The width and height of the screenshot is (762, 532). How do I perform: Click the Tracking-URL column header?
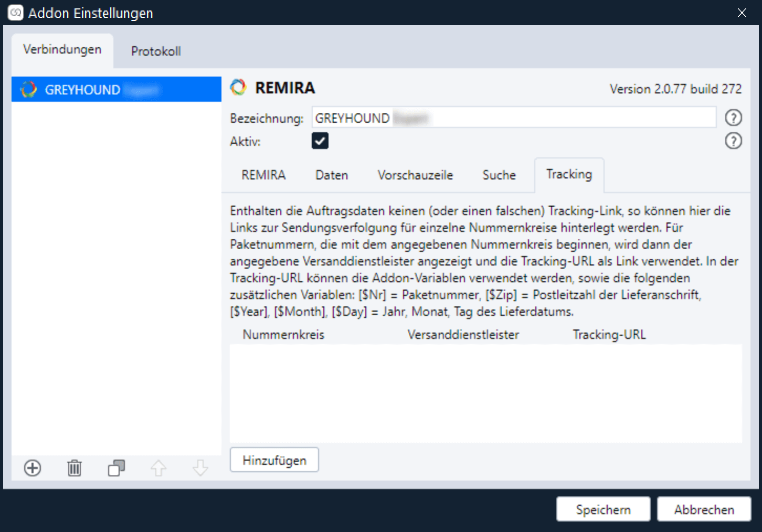[609, 335]
